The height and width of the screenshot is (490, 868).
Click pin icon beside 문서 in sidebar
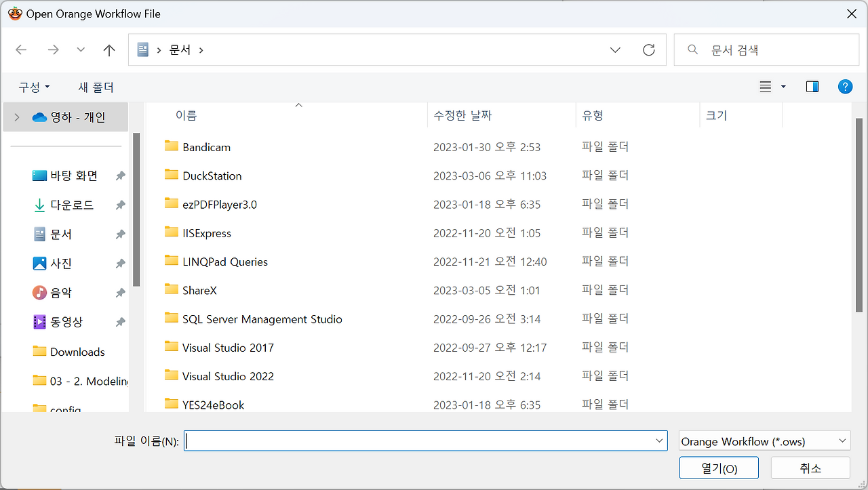tap(120, 234)
